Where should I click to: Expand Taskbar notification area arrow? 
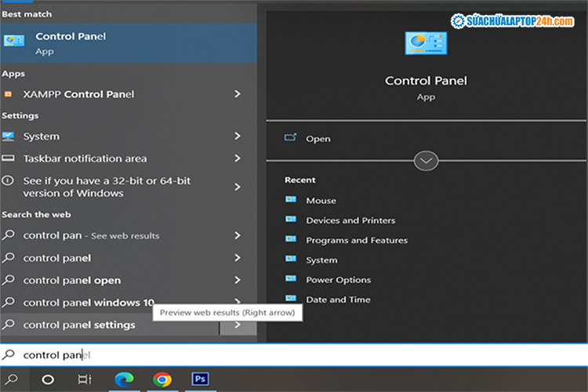[238, 158]
